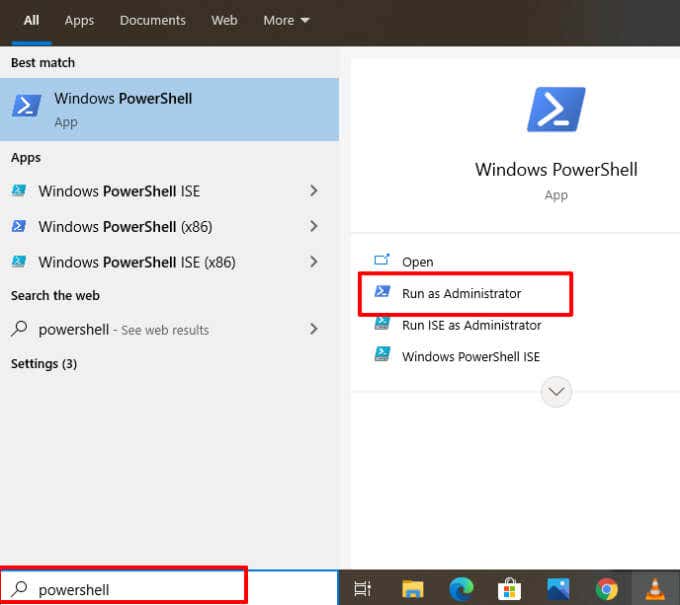The height and width of the screenshot is (605, 680).
Task: Expand options for Windows PowerShell ISE (x86)
Action: pos(314,262)
